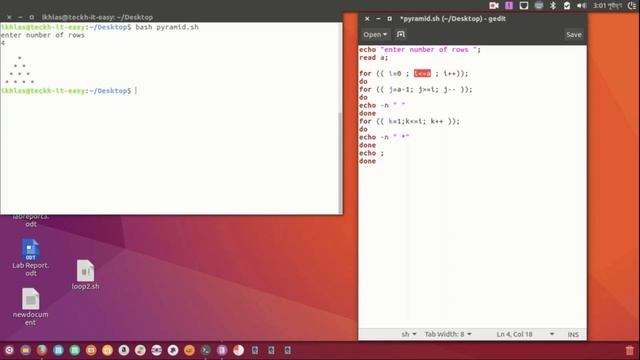
Task: Open the Trash icon in the dock
Action: (x=629, y=350)
